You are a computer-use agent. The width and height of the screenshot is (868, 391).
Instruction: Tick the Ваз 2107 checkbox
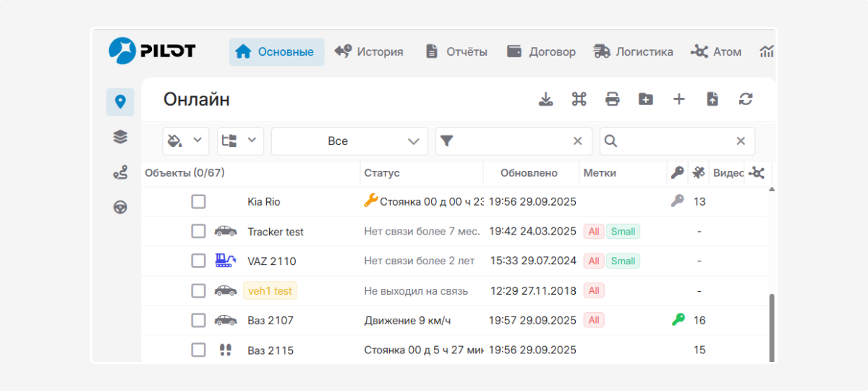pyautogui.click(x=198, y=320)
